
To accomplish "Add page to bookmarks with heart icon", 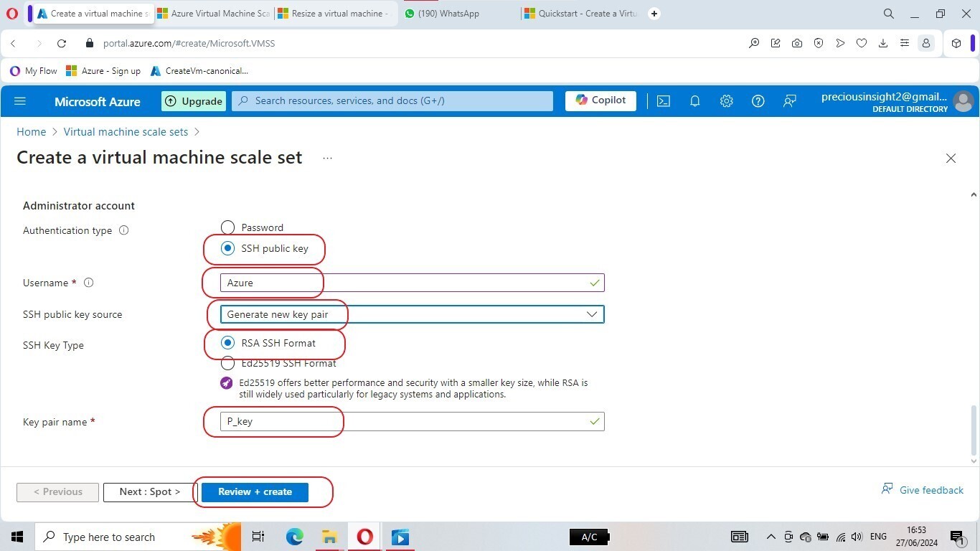I will click(x=862, y=43).
